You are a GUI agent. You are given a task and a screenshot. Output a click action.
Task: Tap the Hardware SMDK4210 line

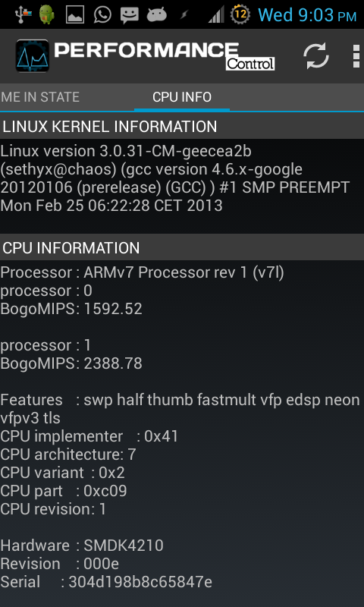coord(82,546)
